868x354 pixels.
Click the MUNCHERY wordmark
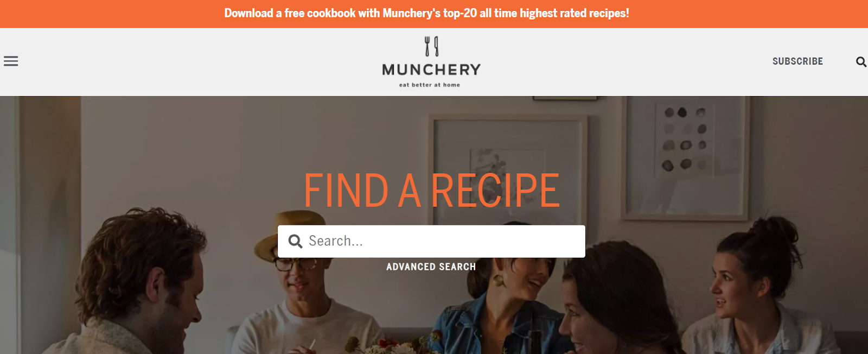(431, 69)
